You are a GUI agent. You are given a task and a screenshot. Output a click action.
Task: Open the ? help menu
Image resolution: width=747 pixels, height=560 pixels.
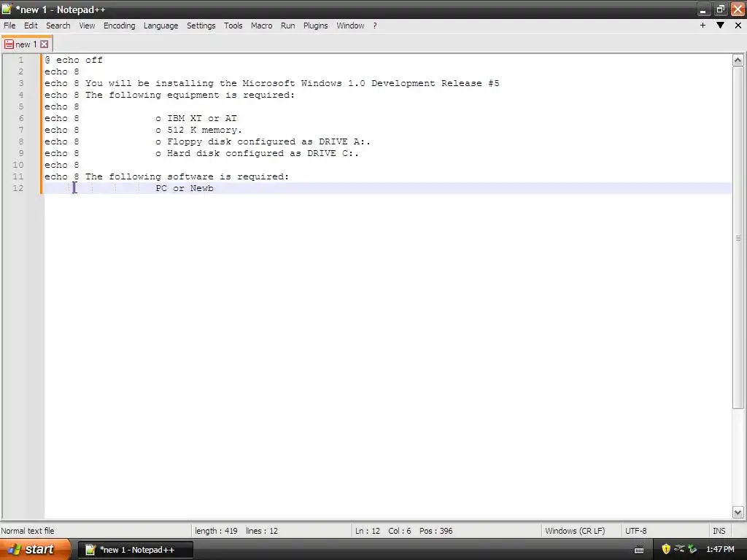375,26
